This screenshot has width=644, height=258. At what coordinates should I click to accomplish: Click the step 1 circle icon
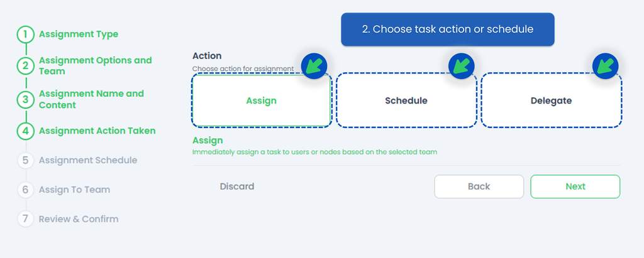pyautogui.click(x=25, y=35)
